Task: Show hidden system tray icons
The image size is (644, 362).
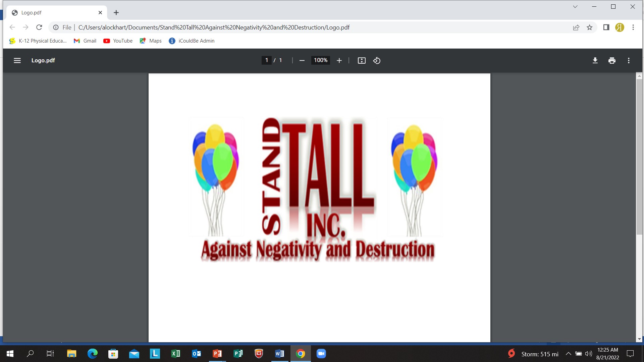Action: (568, 354)
